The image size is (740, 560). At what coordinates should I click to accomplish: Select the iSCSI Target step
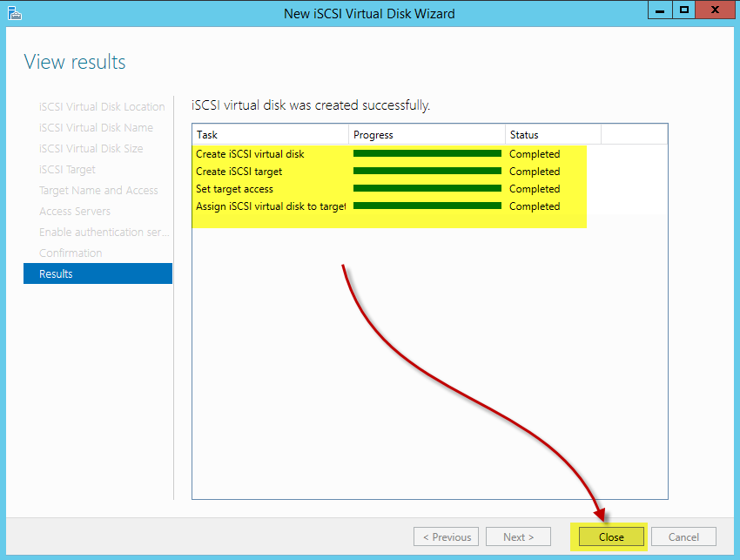(67, 169)
